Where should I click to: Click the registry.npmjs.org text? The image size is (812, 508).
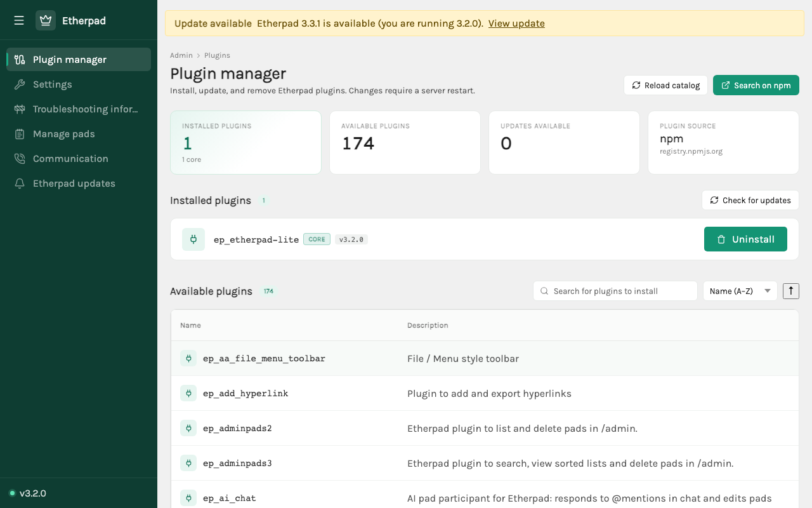click(691, 152)
